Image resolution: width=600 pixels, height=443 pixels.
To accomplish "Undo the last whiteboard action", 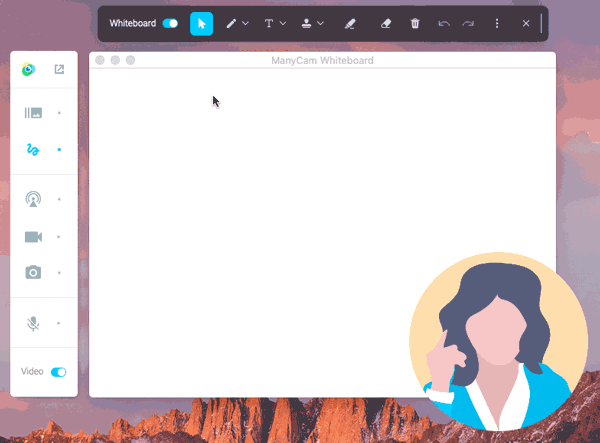I will (x=444, y=24).
